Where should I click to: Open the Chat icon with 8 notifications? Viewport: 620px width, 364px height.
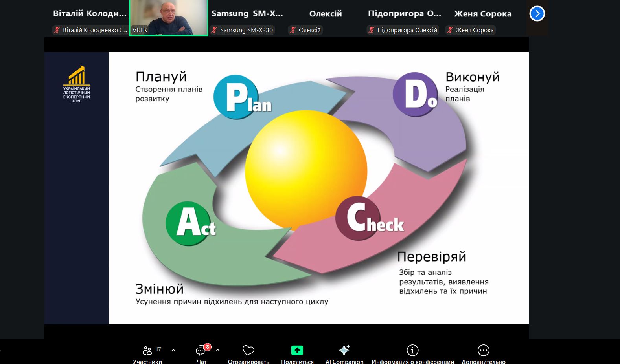coord(201,350)
